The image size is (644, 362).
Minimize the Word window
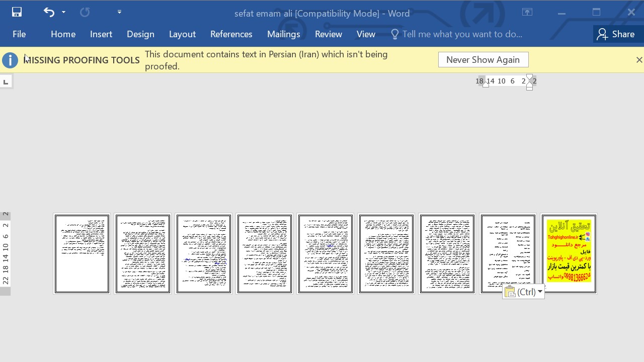pos(561,13)
